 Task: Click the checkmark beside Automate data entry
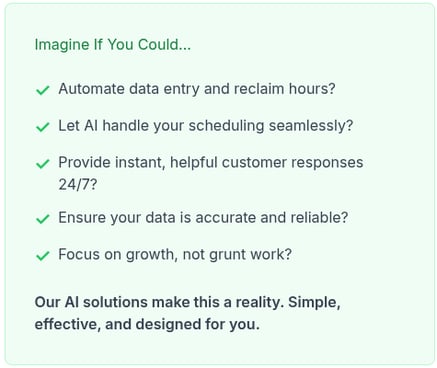click(43, 90)
